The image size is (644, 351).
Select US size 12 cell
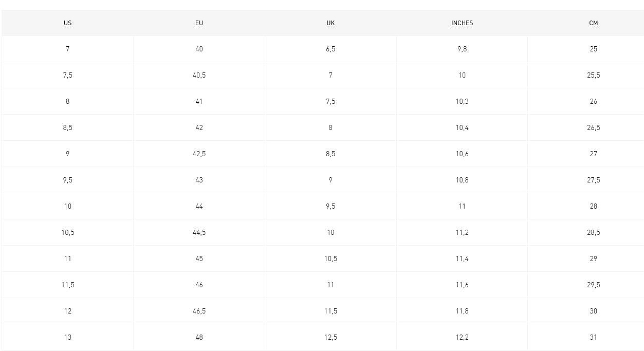[67, 311]
